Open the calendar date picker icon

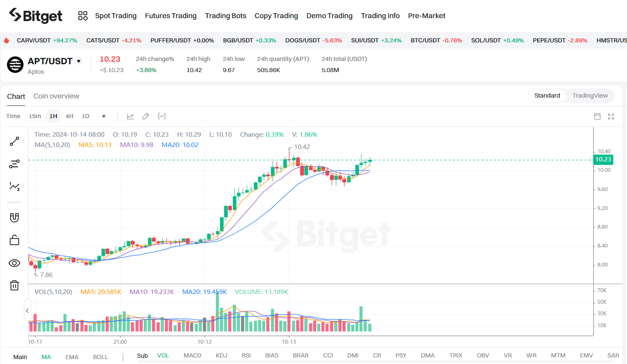(x=597, y=117)
